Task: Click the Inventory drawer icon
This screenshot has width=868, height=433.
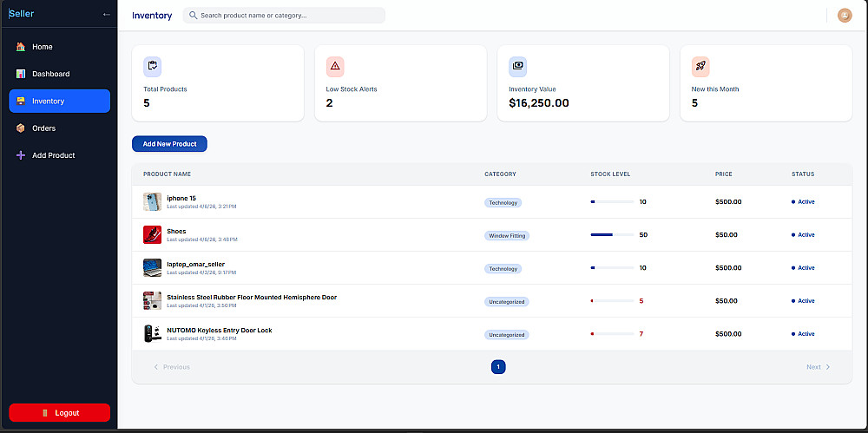Action: click(x=21, y=101)
